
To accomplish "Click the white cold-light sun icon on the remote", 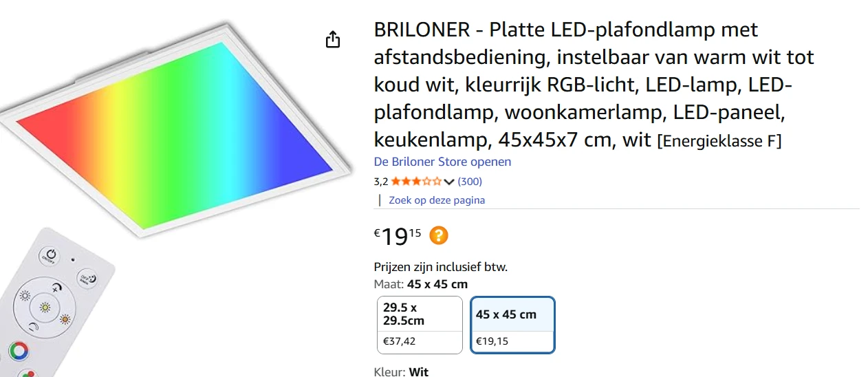I will coord(25,297).
